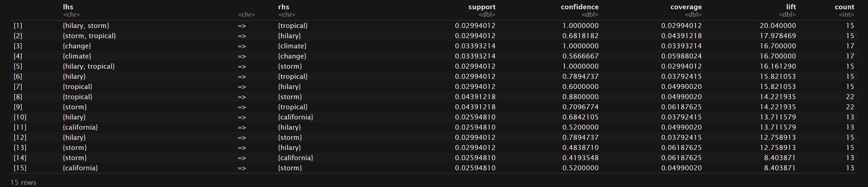Select the count column header
The width and height of the screenshot is (868, 187).
[x=844, y=7]
